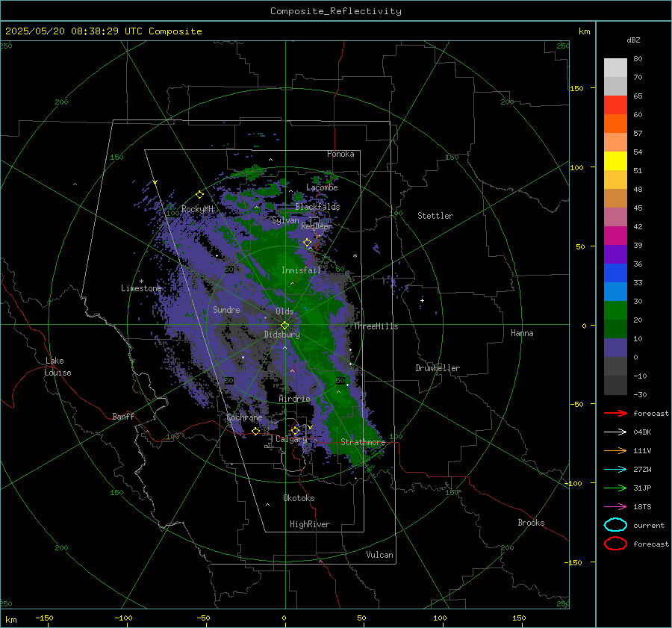This screenshot has width=672, height=628.
Task: Click the red forecast arrow in legend
Action: tap(615, 413)
